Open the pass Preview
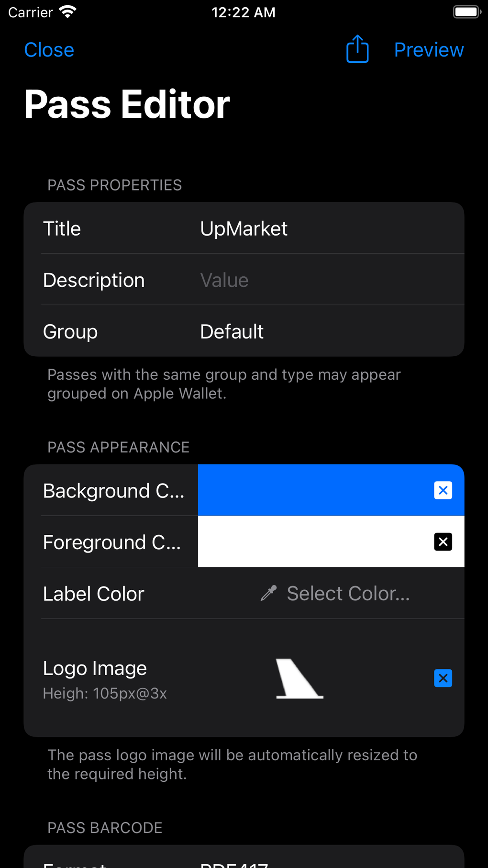This screenshot has height=868, width=488. [429, 50]
